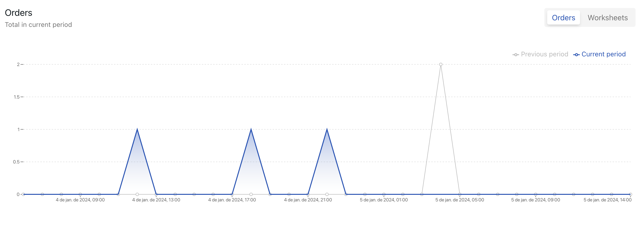
Task: Click the '4 de jan. de 2024, 09:00' axis label
Action: click(80, 200)
